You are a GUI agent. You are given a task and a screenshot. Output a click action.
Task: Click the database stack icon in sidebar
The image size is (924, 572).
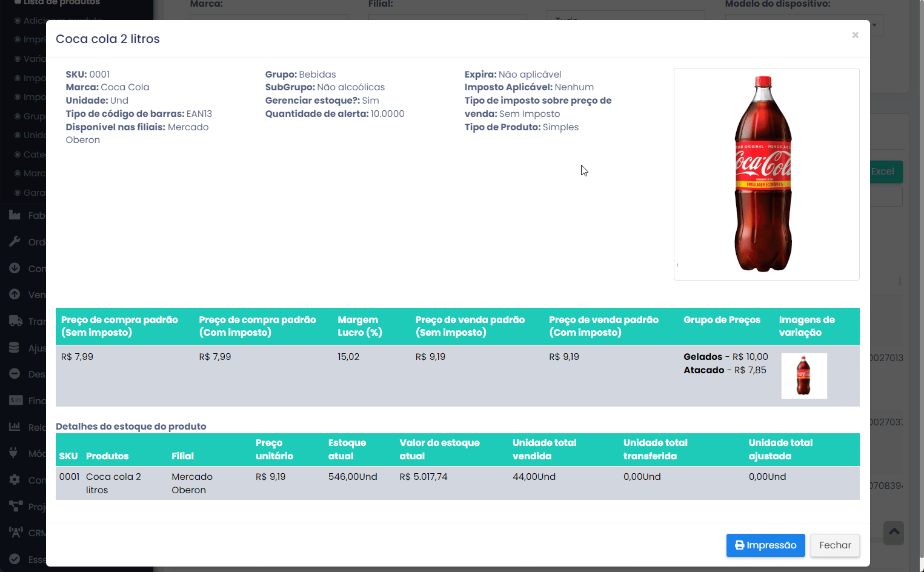(x=15, y=347)
